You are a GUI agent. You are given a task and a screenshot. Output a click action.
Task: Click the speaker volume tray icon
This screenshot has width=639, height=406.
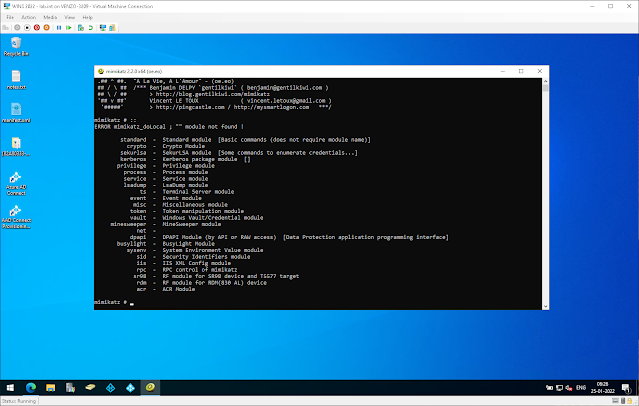tap(568, 388)
